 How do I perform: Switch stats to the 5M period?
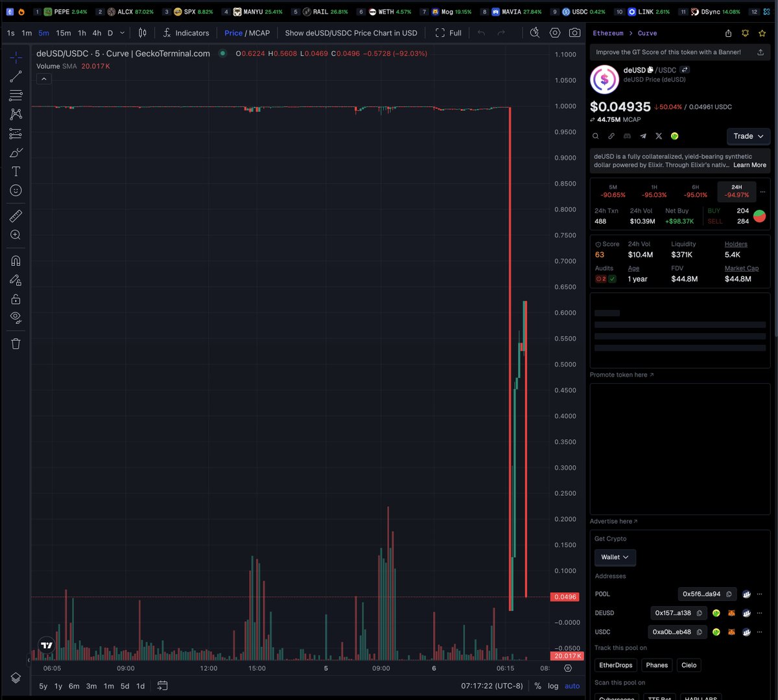(613, 191)
